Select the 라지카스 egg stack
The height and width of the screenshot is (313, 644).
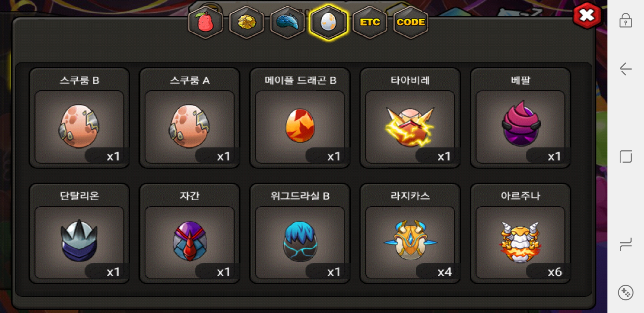pos(410,234)
